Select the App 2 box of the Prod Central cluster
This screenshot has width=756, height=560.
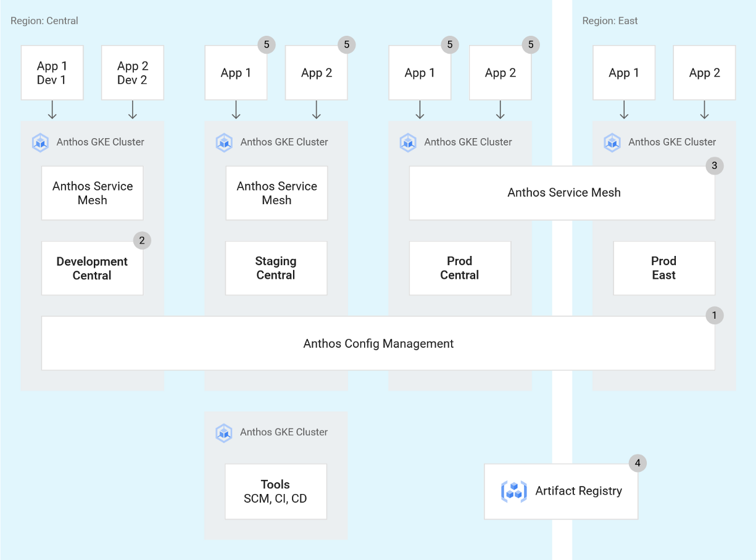point(501,73)
